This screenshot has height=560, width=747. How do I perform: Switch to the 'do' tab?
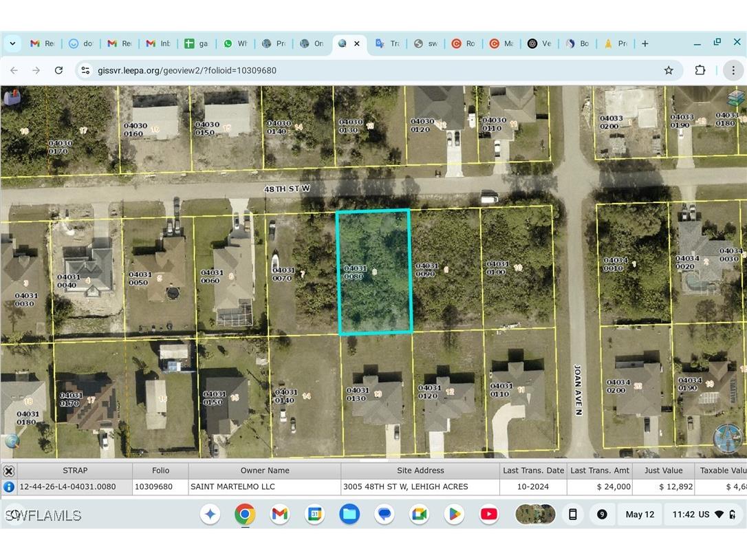[x=81, y=43]
